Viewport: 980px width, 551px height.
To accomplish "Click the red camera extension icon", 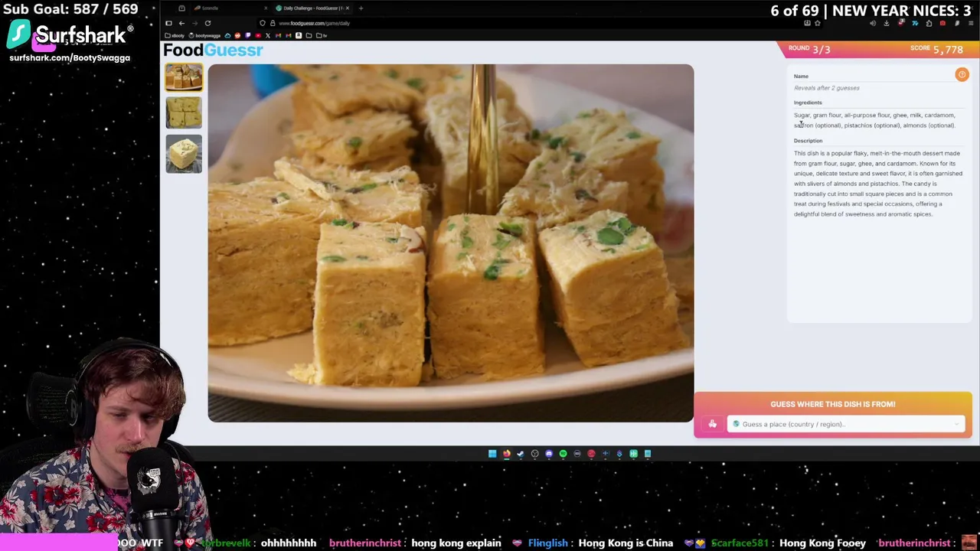I will tap(942, 23).
